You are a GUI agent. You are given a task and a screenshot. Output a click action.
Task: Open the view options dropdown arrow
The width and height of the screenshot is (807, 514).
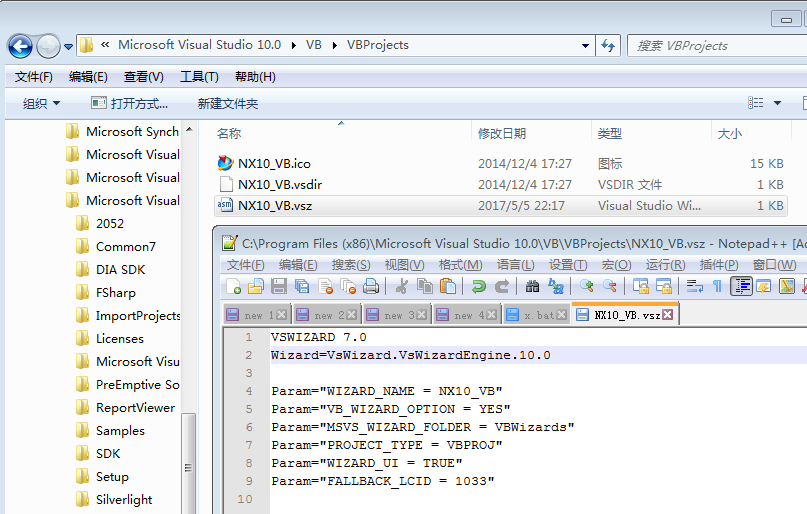[777, 103]
